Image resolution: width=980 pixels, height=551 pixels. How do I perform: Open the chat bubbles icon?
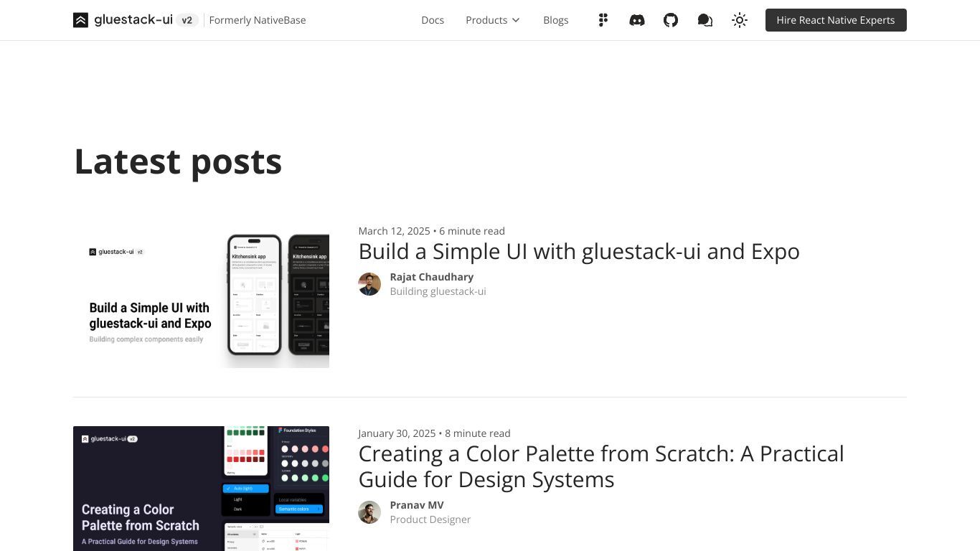pos(705,20)
